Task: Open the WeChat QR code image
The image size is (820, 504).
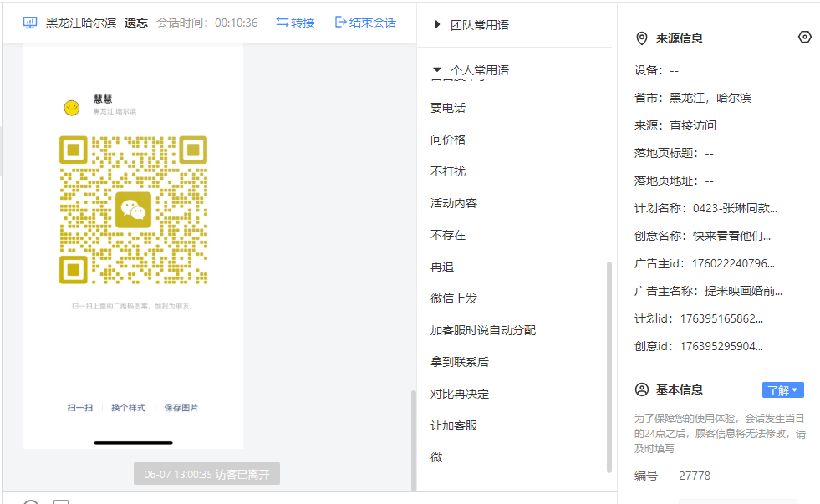Action: (x=134, y=210)
